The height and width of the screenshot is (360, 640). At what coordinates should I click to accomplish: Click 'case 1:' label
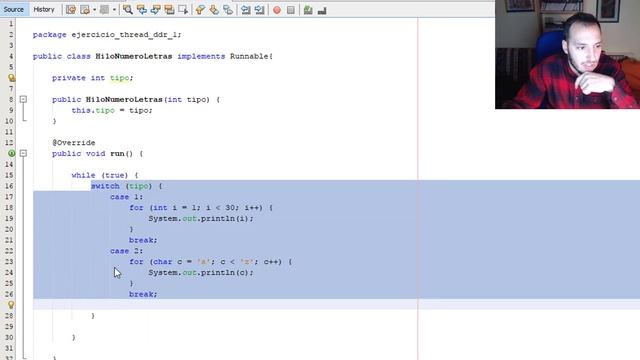[127, 197]
